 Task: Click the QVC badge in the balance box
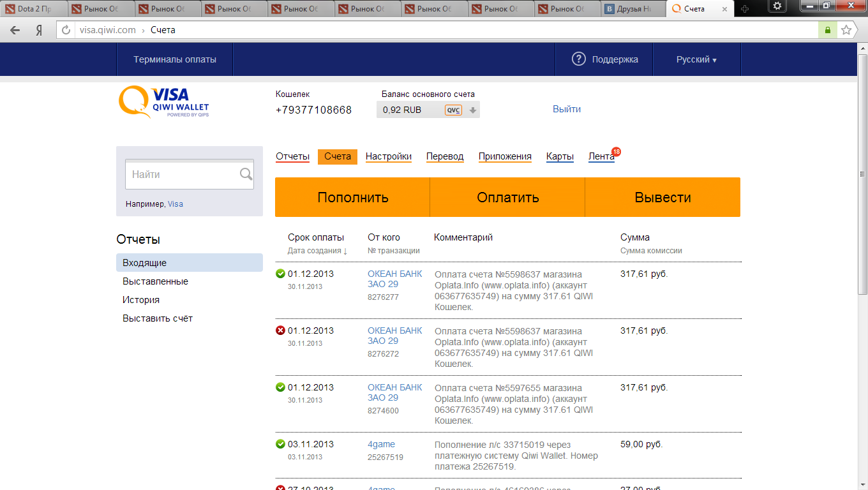pos(453,110)
